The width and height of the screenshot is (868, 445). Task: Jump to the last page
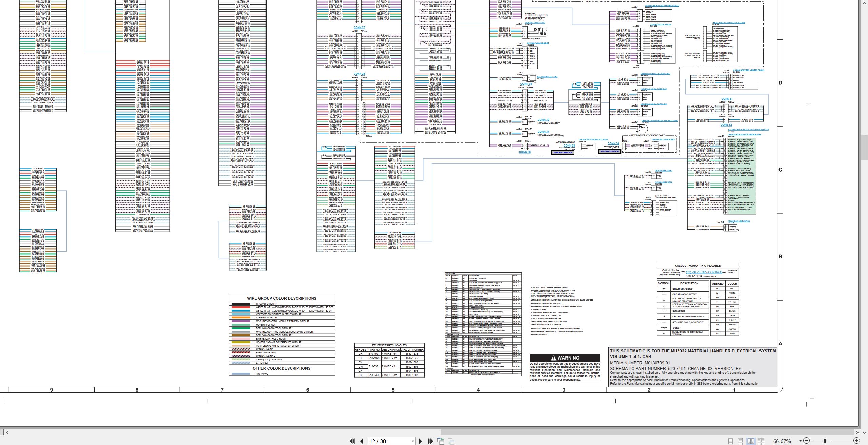(x=431, y=441)
